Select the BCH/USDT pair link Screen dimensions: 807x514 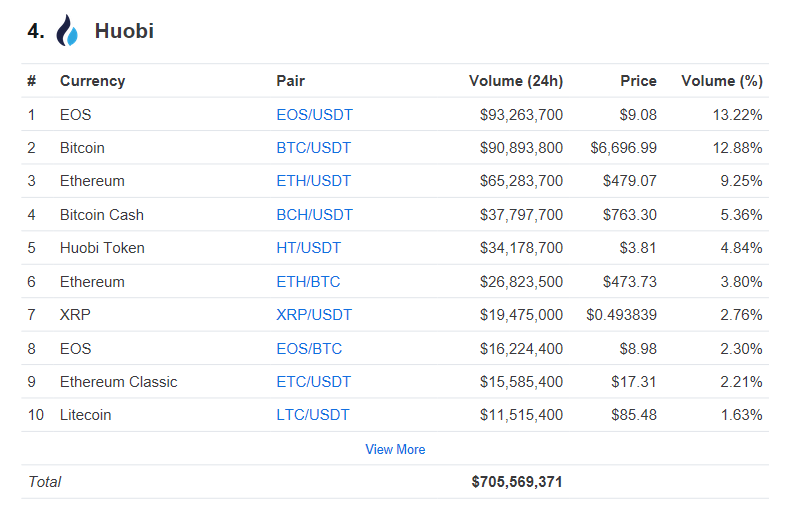(x=314, y=215)
